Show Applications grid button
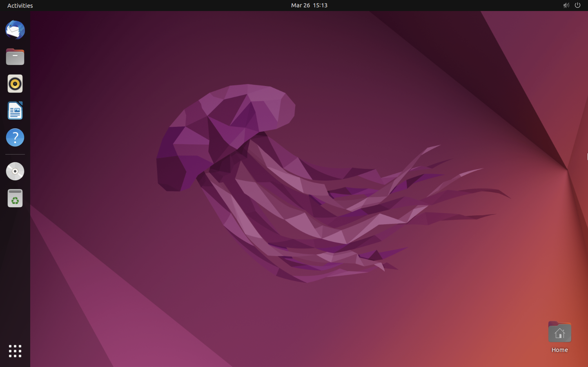Image resolution: width=588 pixels, height=367 pixels. 15,351
